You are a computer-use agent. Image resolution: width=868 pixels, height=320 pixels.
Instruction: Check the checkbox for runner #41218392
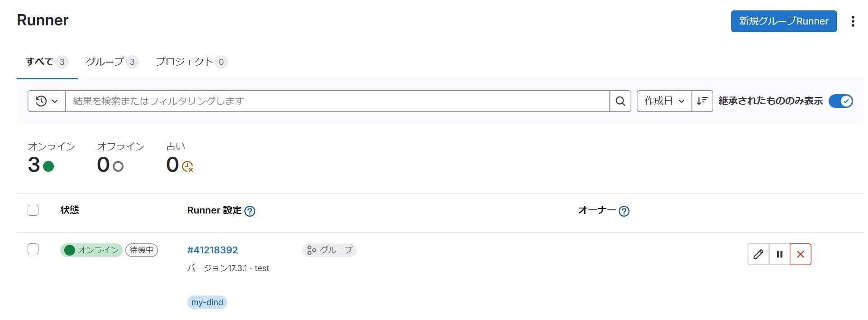33,249
